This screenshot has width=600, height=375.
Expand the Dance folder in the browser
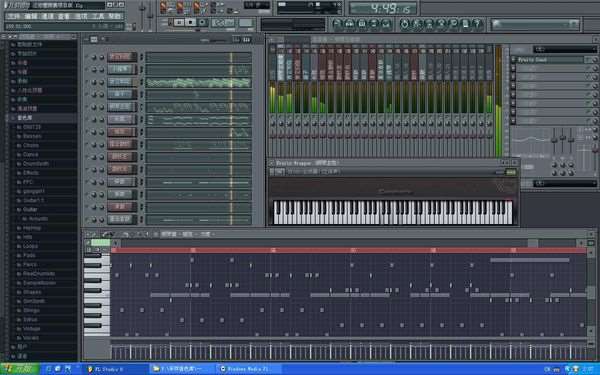coord(30,155)
